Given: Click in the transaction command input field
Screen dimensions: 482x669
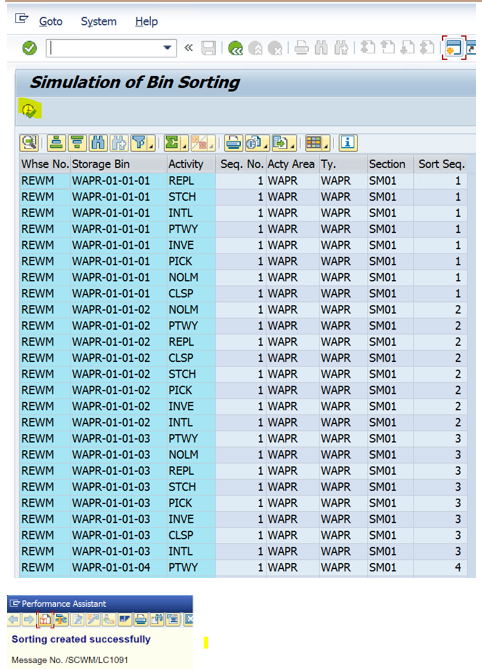Looking at the screenshot, I should pyautogui.click(x=105, y=48).
